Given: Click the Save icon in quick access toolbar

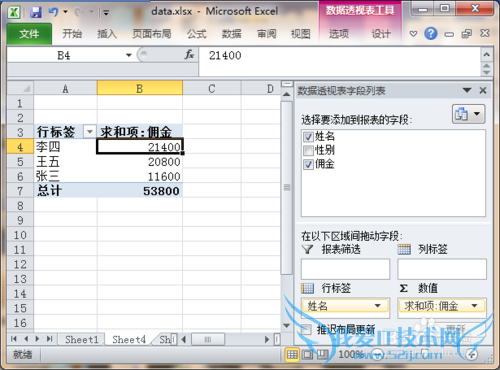Looking at the screenshot, I should pyautogui.click(x=36, y=12).
